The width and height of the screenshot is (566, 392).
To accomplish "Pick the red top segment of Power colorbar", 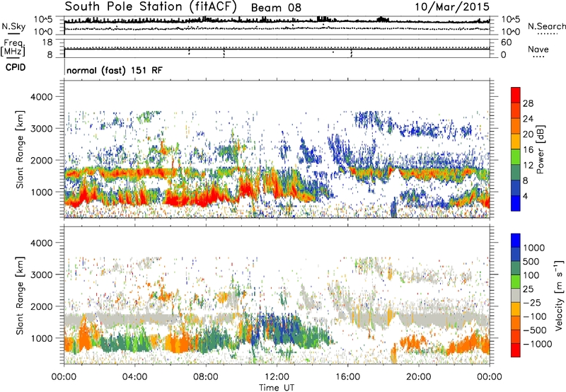I will (516, 96).
